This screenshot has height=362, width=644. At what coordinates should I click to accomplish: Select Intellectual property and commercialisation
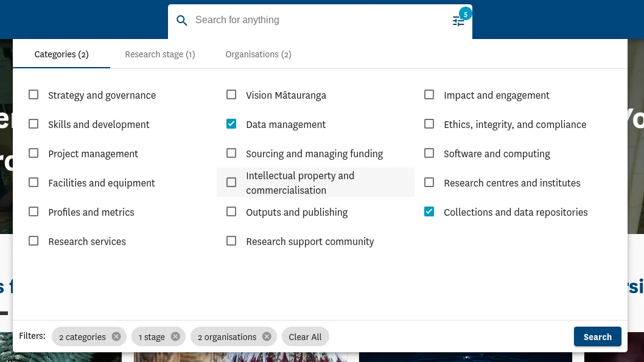coord(231,182)
